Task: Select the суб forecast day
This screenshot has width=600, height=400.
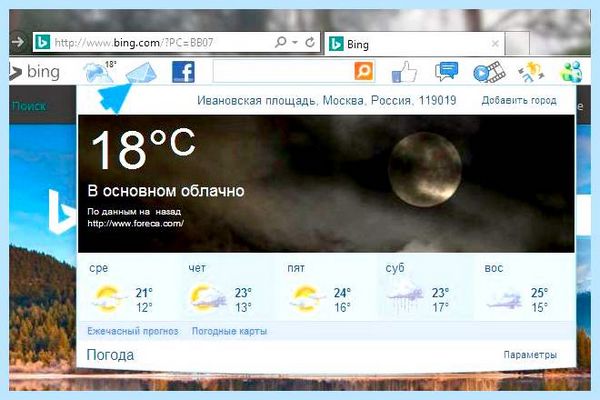Action: 423,289
